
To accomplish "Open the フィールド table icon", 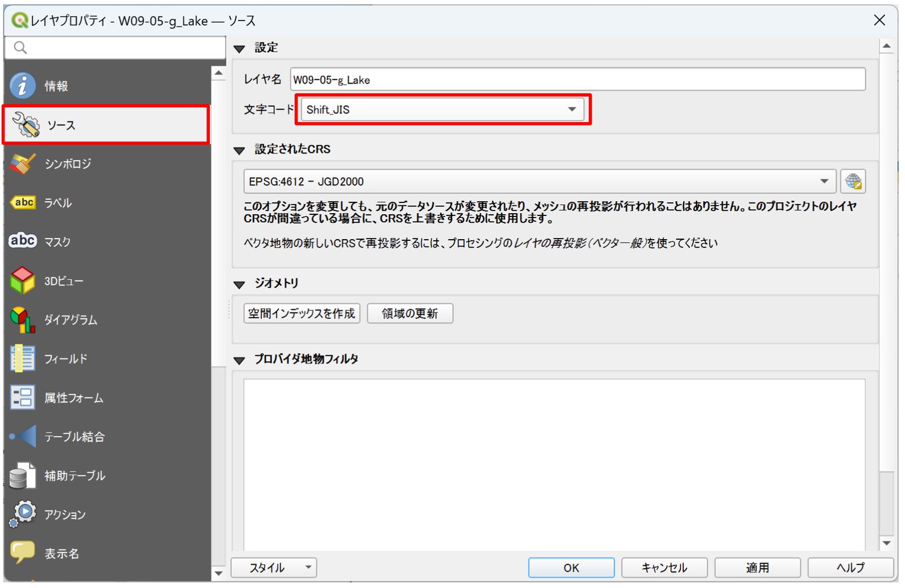I will [x=23, y=358].
